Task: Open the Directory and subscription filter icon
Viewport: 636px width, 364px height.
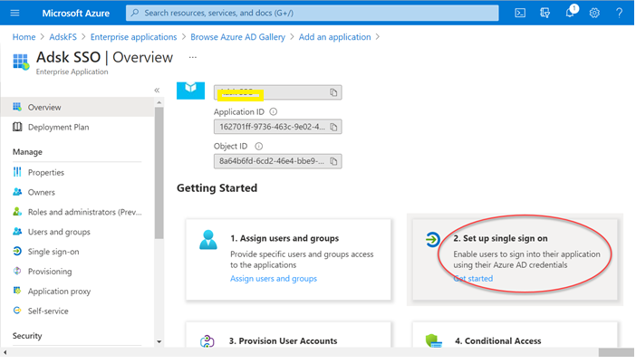Action: click(x=544, y=13)
